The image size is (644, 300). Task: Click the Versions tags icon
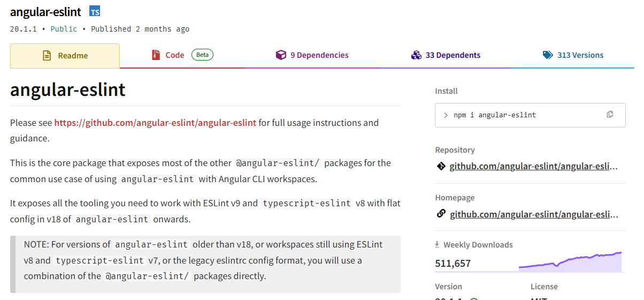coord(547,55)
